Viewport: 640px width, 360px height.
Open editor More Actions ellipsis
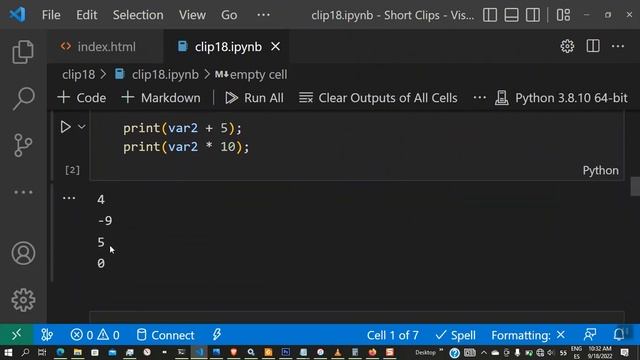click(x=618, y=46)
